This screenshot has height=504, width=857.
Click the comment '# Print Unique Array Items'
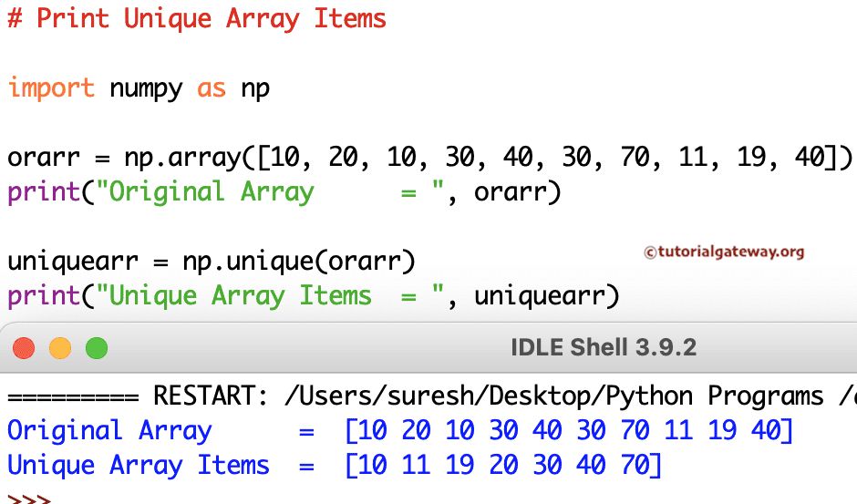[197, 18]
